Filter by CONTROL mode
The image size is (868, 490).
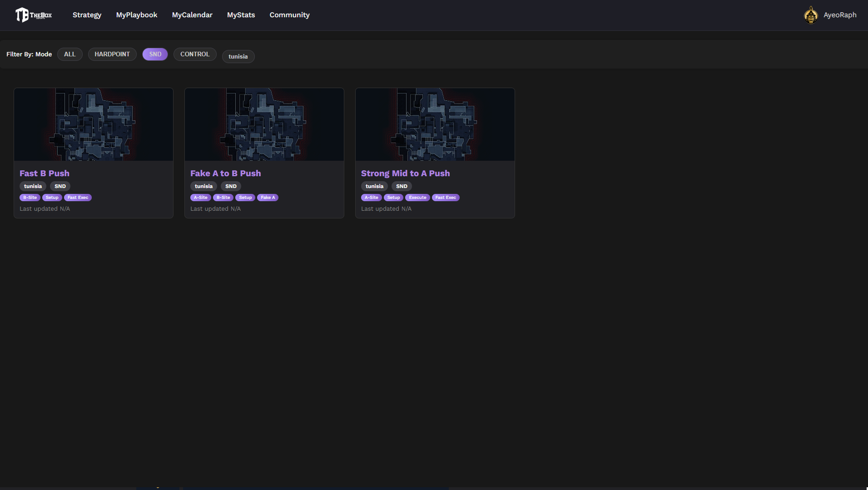(195, 54)
